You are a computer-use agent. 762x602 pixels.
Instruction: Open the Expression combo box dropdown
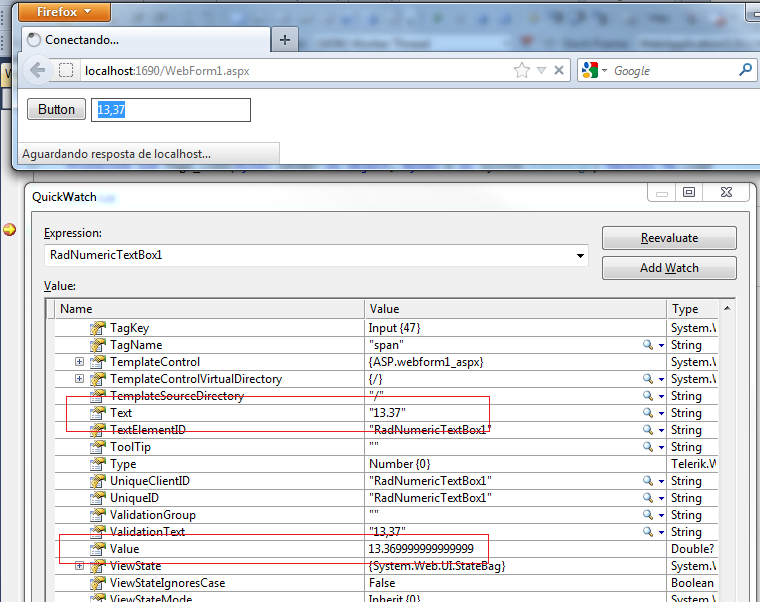click(580, 256)
